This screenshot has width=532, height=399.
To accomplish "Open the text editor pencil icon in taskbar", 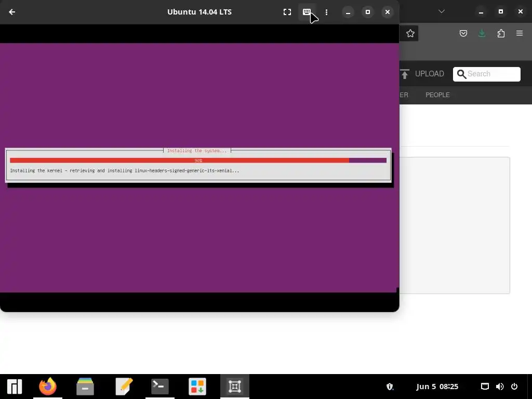I will (124, 387).
